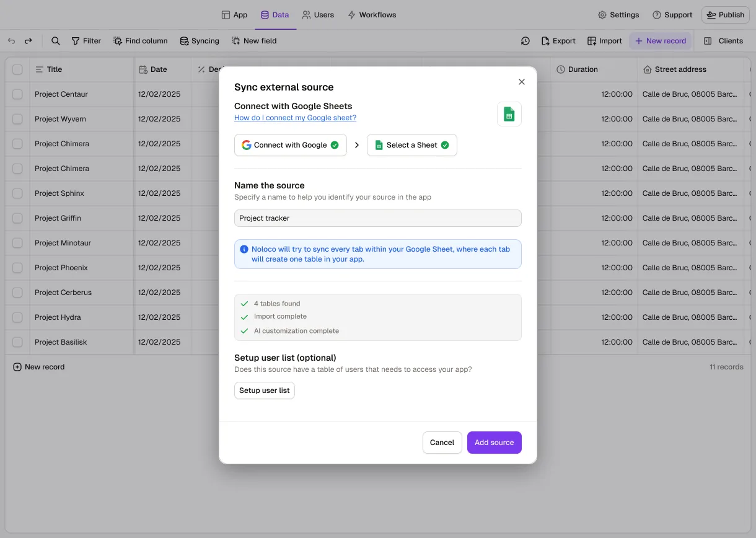Click the source name input field
756x538 pixels.
tap(378, 218)
